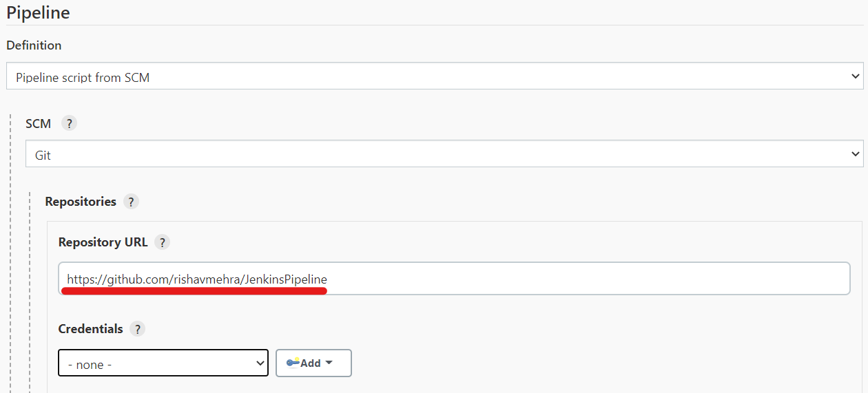868x393 pixels.
Task: Click the Definition field label
Action: click(x=34, y=45)
